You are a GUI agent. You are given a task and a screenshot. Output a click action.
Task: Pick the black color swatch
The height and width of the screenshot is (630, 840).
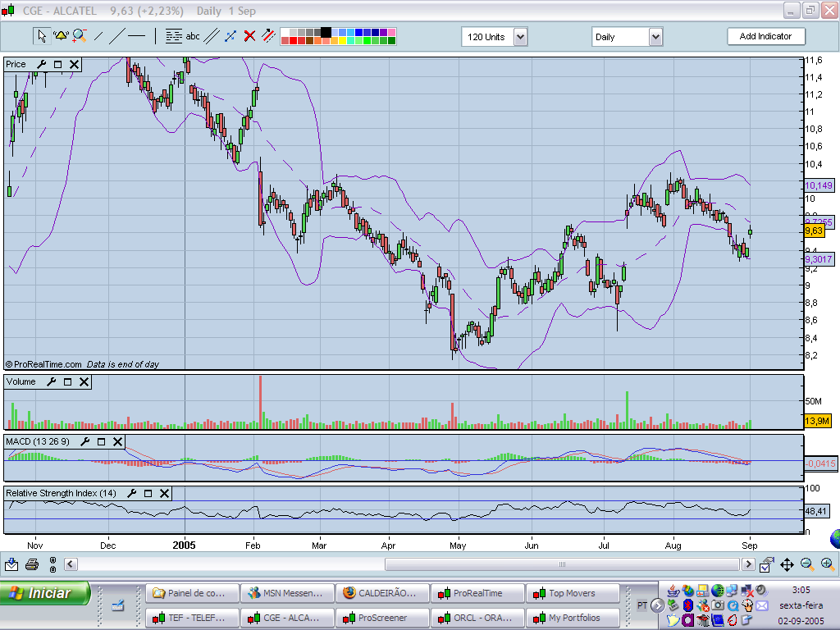(x=326, y=33)
